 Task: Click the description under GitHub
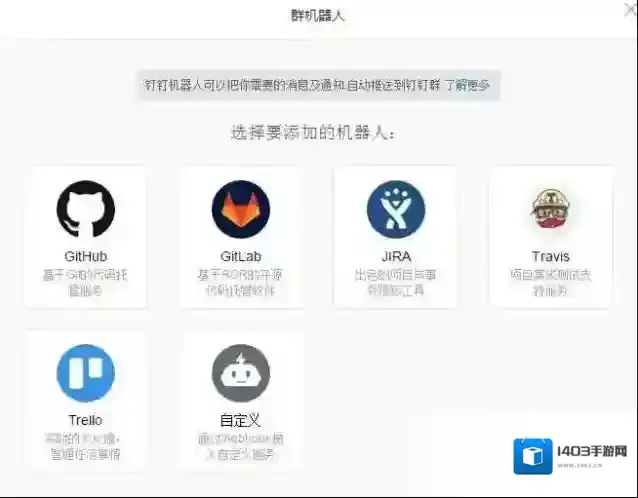click(85, 282)
